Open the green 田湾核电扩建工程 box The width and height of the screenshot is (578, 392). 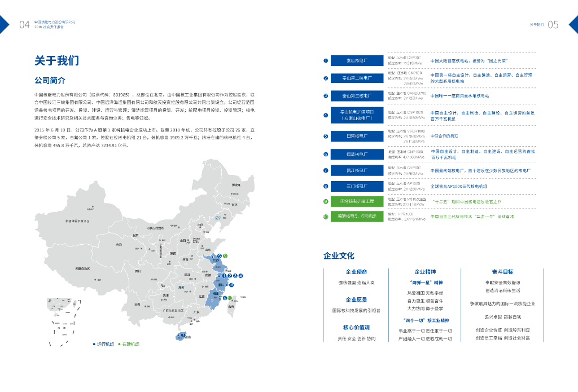[x=357, y=201]
